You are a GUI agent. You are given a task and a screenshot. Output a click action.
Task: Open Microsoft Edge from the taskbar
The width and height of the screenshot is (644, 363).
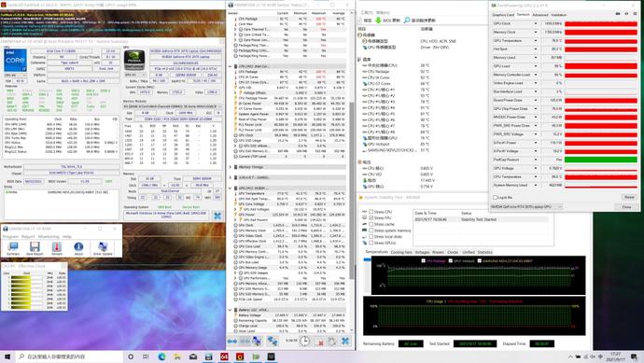tap(161, 356)
